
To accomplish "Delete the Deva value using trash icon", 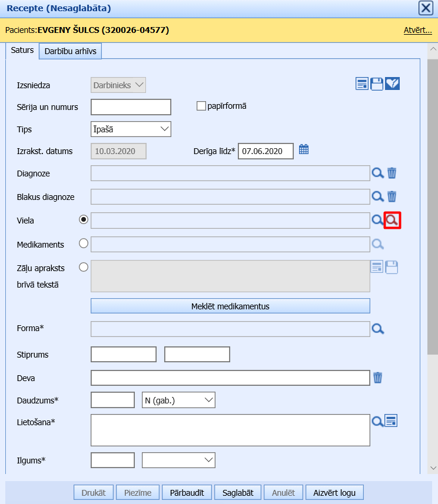I will [x=378, y=378].
